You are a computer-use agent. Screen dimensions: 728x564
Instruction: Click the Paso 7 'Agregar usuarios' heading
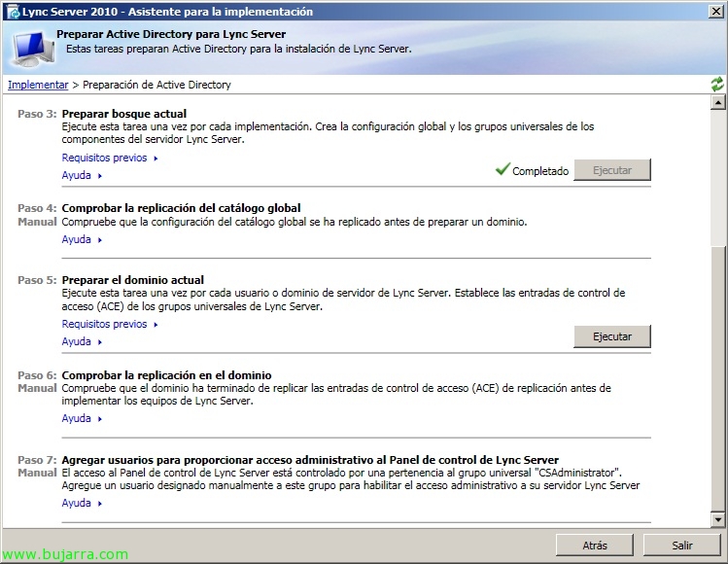[310, 460]
